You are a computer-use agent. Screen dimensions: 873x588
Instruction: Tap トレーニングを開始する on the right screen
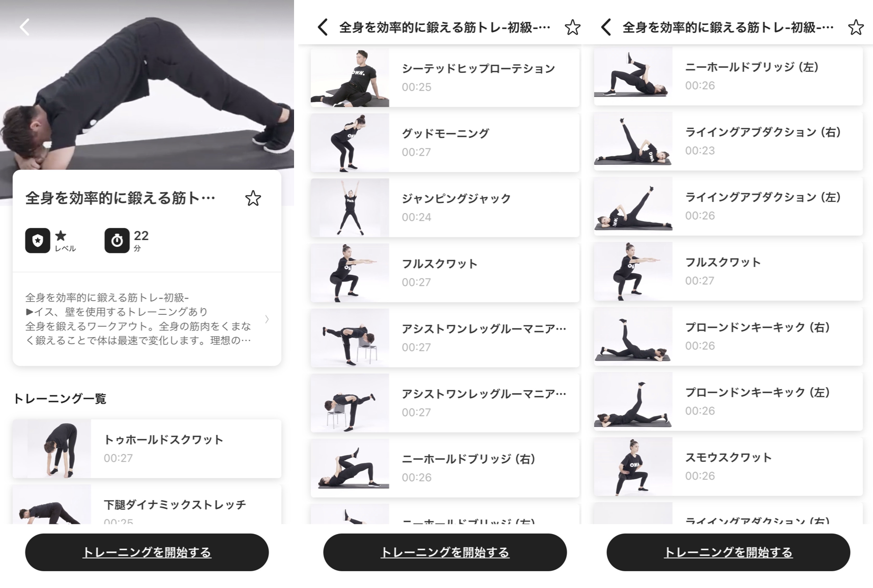(729, 552)
